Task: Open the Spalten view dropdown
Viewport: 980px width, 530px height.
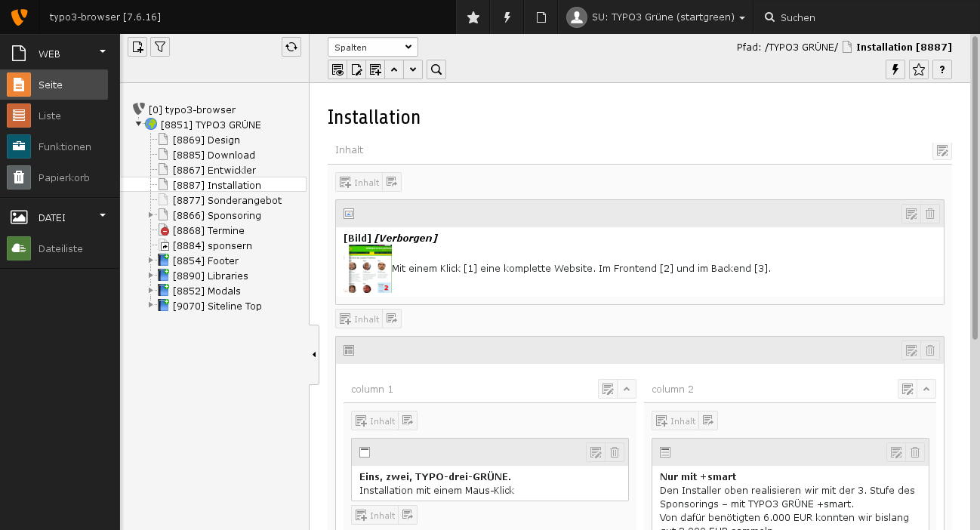Action: [373, 47]
